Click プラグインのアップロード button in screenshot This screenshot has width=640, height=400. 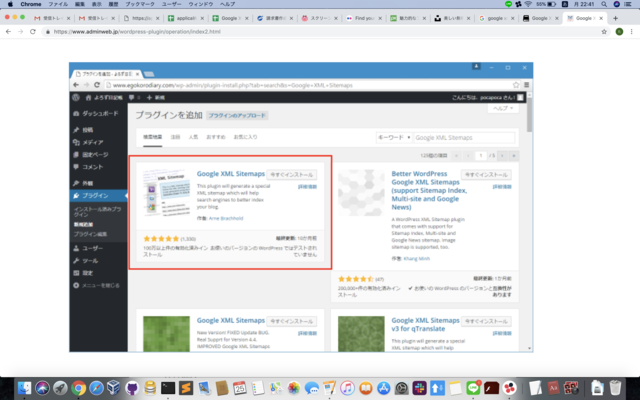[237, 116]
